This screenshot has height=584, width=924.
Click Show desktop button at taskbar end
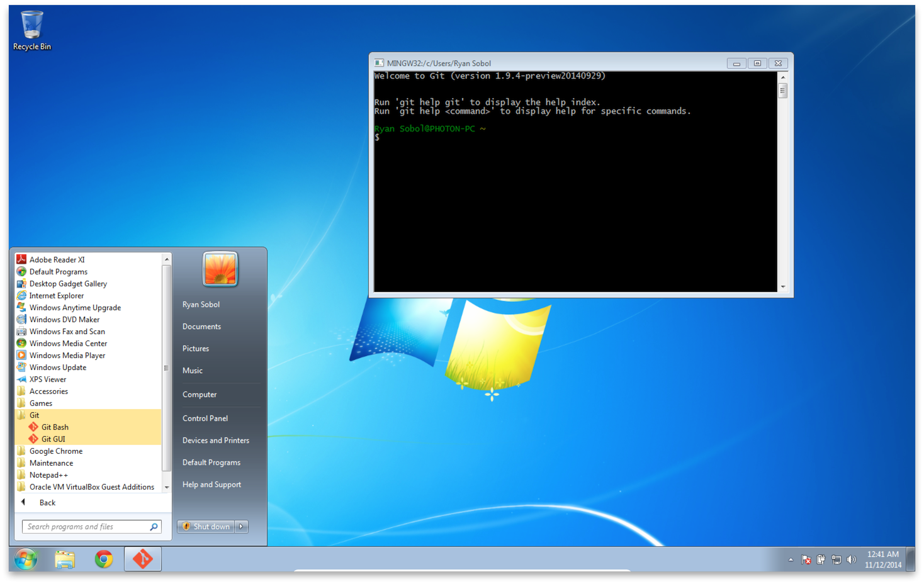coord(910,559)
